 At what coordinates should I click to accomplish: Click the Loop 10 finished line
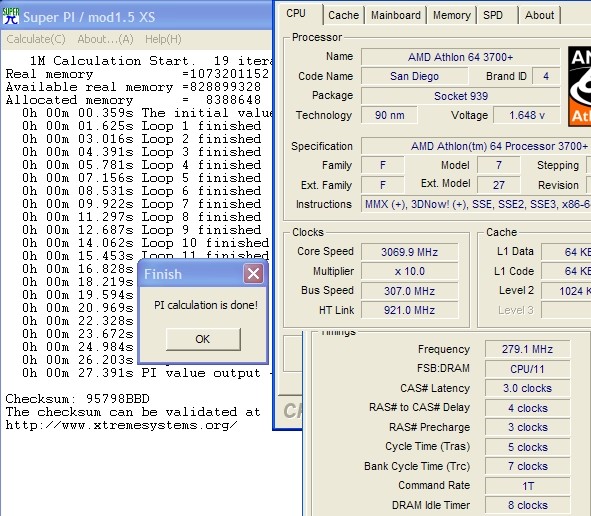(x=145, y=243)
